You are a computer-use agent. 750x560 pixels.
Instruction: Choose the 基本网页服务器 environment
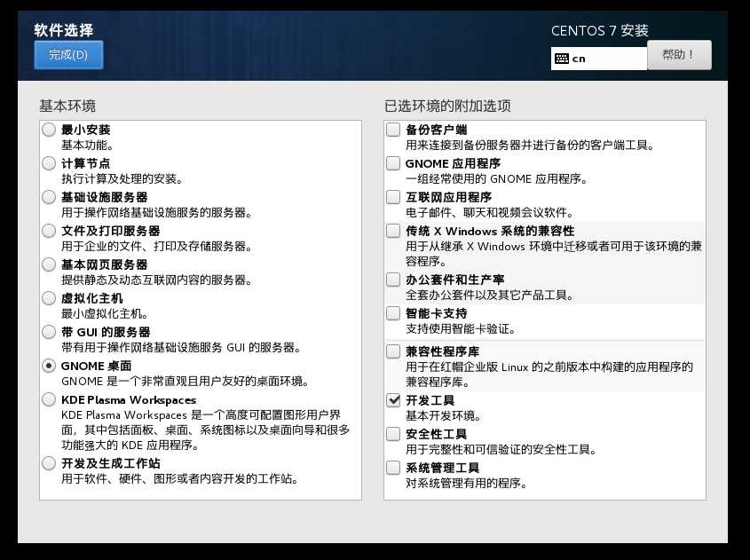click(x=49, y=264)
